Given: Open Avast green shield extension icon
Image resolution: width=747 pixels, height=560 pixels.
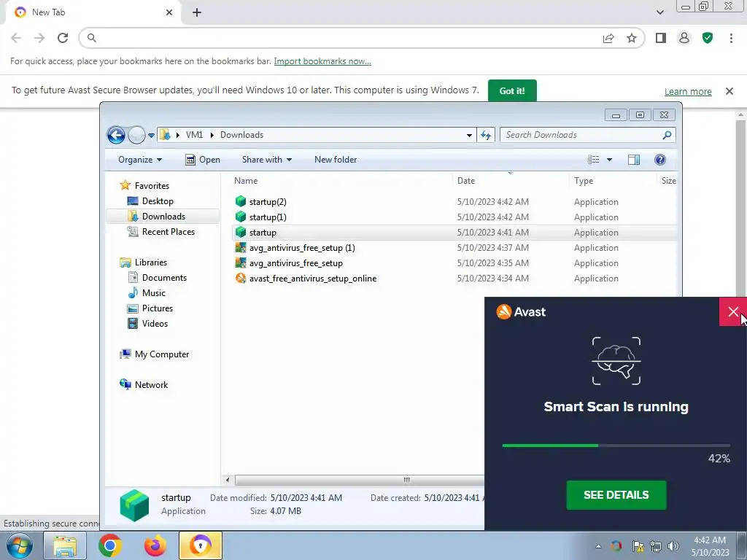Looking at the screenshot, I should pos(708,38).
